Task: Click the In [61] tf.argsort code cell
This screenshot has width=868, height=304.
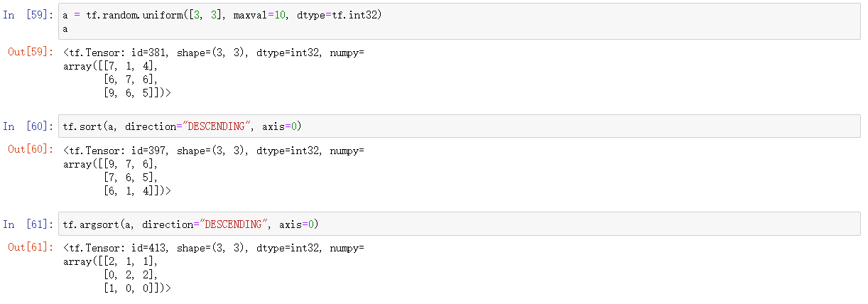Action: coord(459,224)
